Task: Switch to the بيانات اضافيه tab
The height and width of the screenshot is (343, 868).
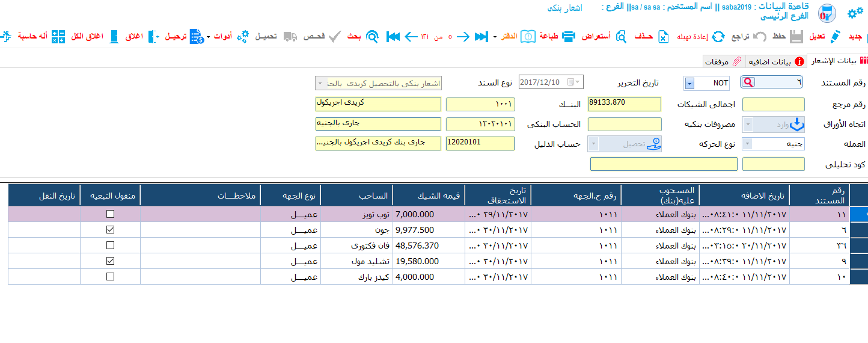Action: point(776,61)
